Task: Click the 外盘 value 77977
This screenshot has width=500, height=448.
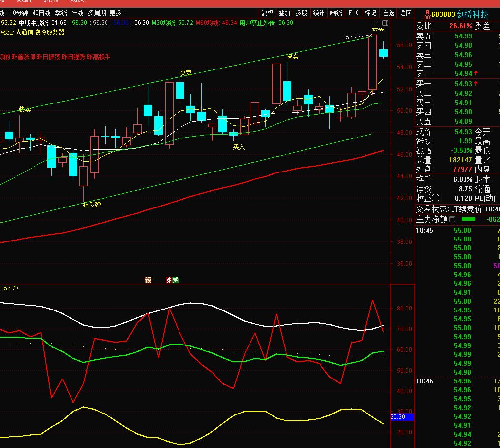Action: [463, 169]
